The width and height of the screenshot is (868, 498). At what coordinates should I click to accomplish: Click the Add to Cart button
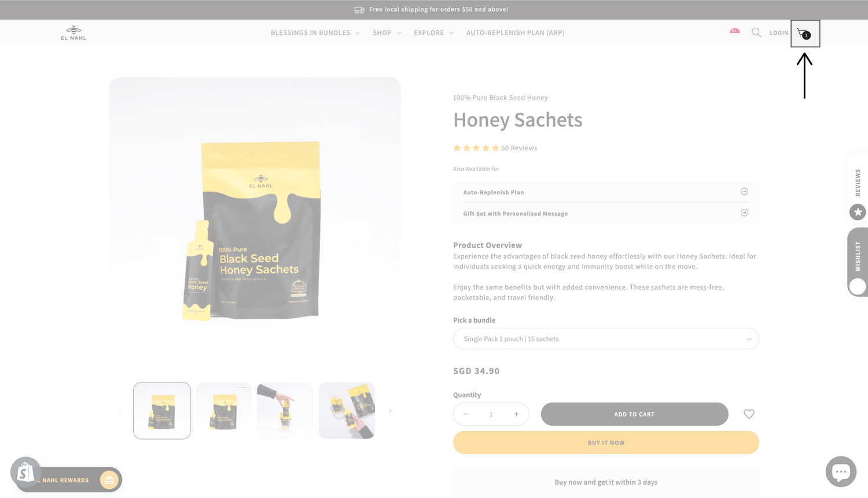point(634,414)
